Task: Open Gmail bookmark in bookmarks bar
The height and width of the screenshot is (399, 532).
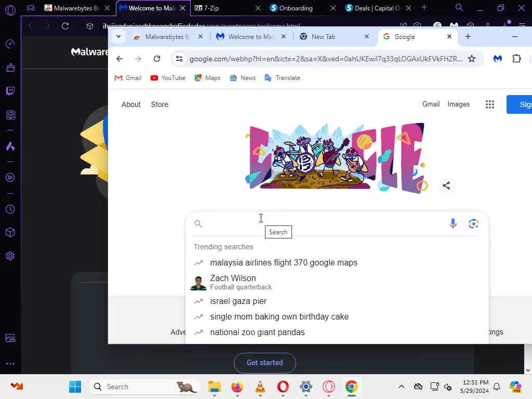Action: (x=128, y=78)
